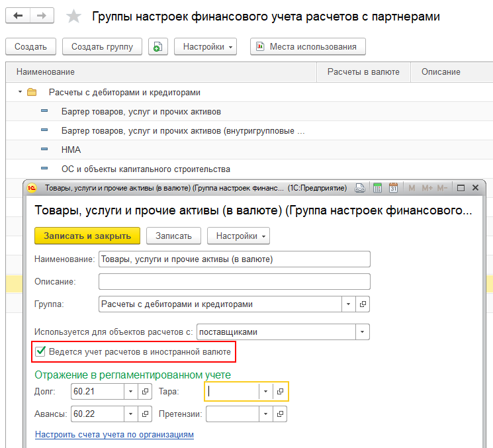The width and height of the screenshot is (493, 448).
Task: Open Настроить счета учета по организациям link
Action: point(114,435)
